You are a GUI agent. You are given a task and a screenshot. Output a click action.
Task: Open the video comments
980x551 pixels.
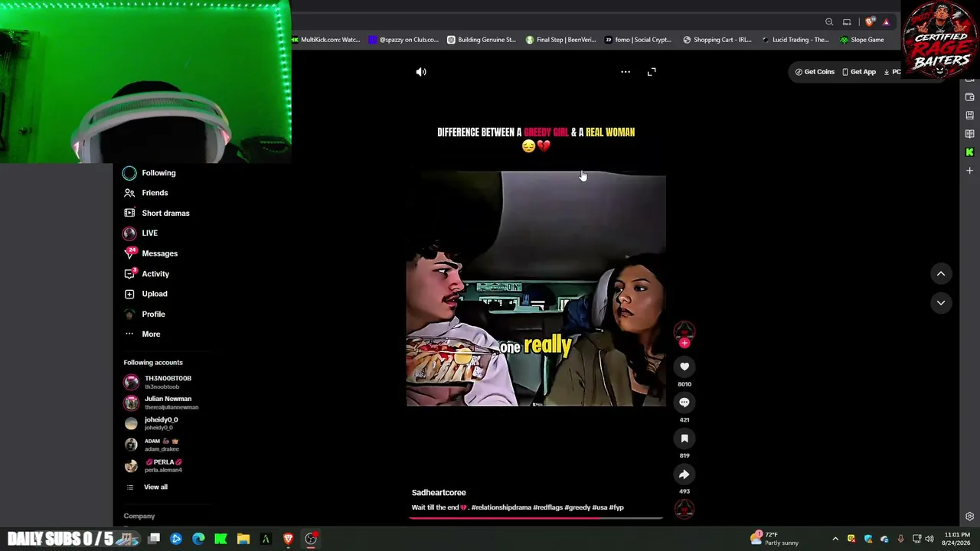684,403
